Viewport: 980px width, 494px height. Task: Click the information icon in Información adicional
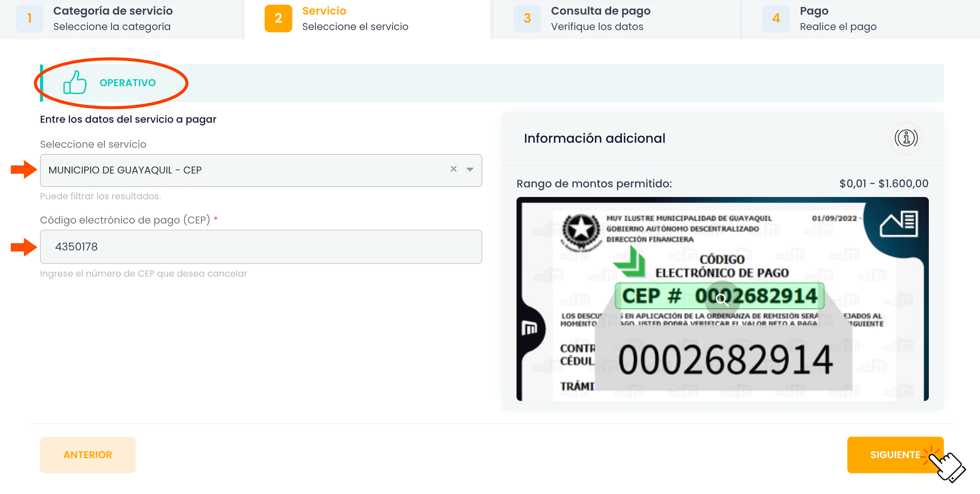pyautogui.click(x=906, y=138)
